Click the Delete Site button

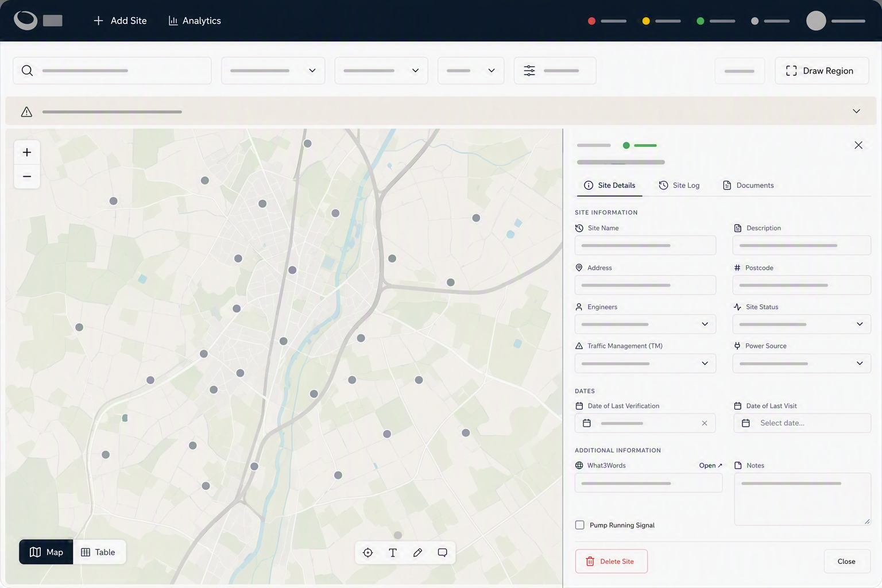tap(612, 562)
